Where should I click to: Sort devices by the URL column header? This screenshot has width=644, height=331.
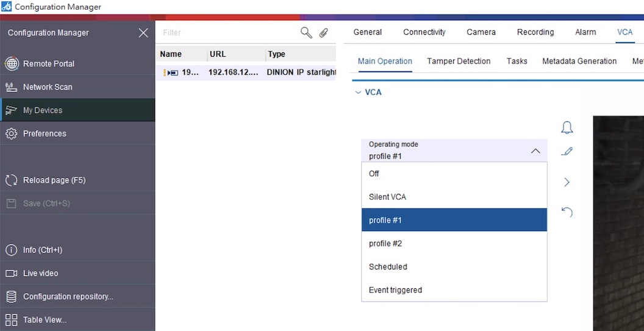point(237,54)
